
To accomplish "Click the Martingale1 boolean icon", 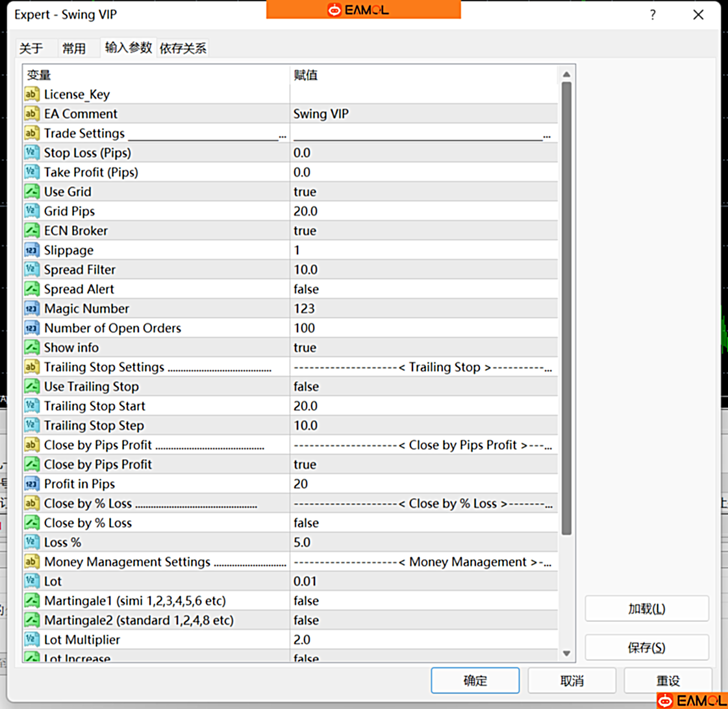I will [32, 601].
